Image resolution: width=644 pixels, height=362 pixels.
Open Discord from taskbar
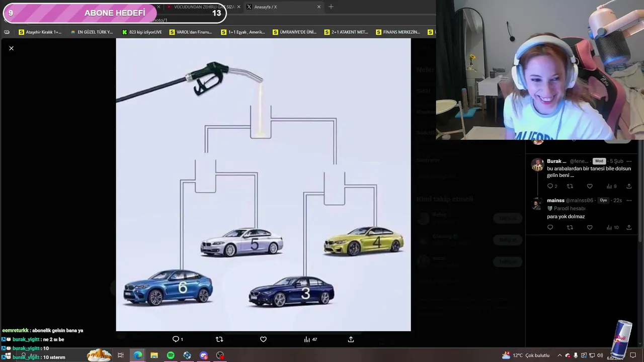click(203, 355)
